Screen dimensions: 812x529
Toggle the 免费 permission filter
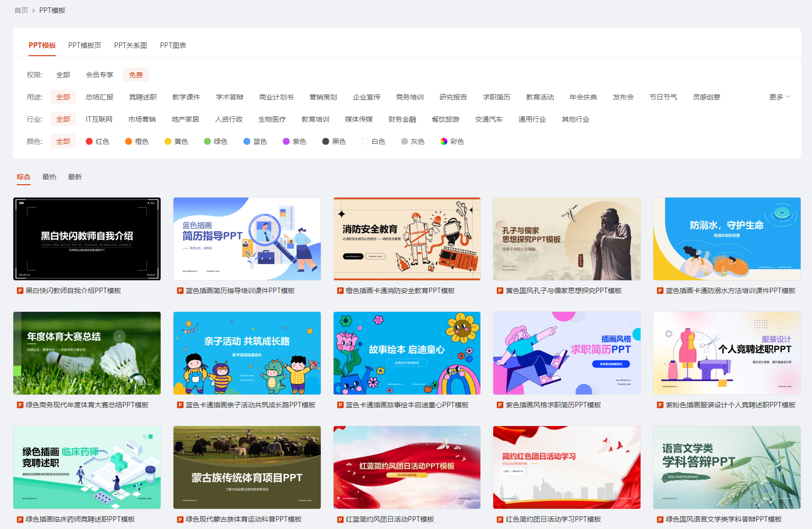(135, 74)
